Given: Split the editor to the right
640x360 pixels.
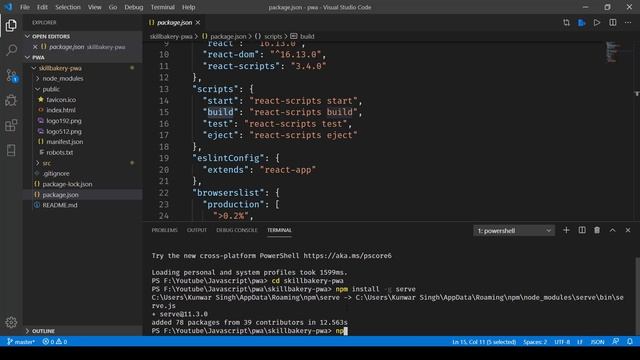Looking at the screenshot, I should click(613, 22).
